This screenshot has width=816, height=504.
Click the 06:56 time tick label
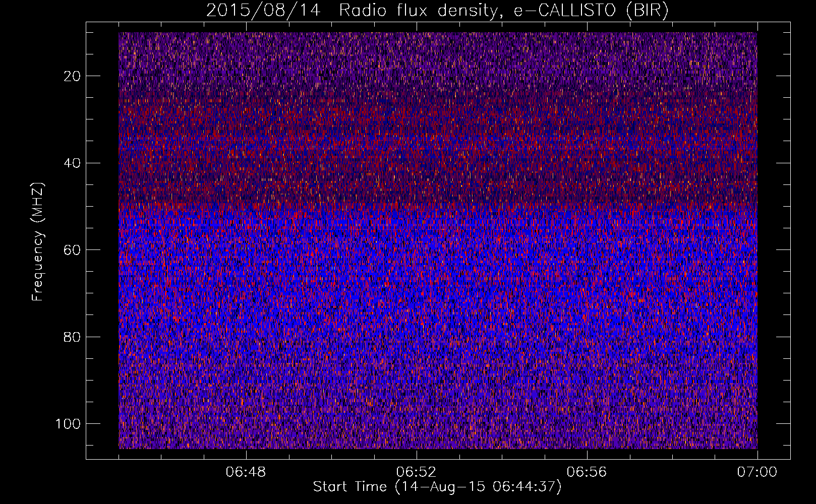587,472
